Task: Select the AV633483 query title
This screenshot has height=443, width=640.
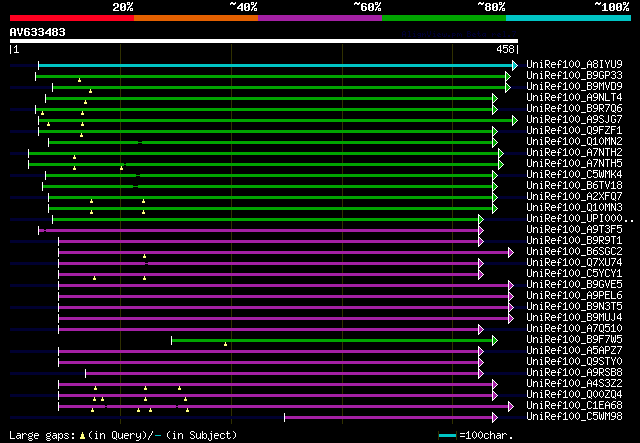Action: click(38, 31)
